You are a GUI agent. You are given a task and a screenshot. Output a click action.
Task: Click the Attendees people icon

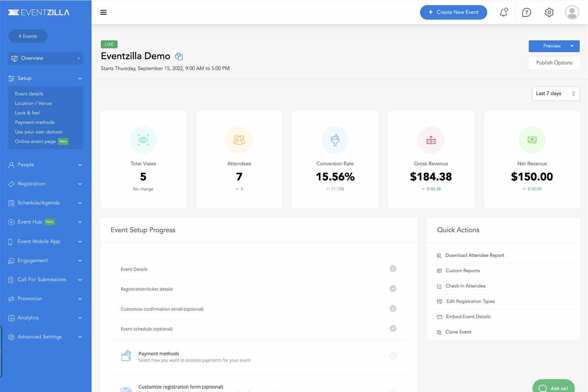pyautogui.click(x=239, y=140)
